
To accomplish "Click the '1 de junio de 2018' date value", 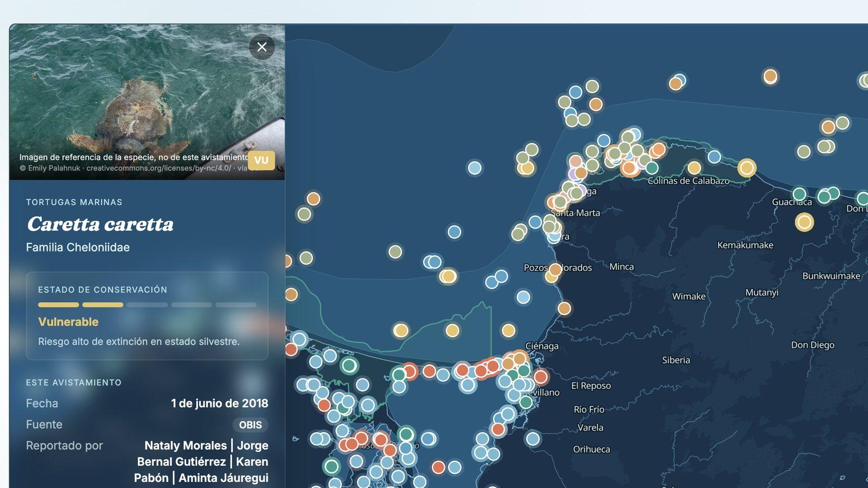I will [x=219, y=403].
